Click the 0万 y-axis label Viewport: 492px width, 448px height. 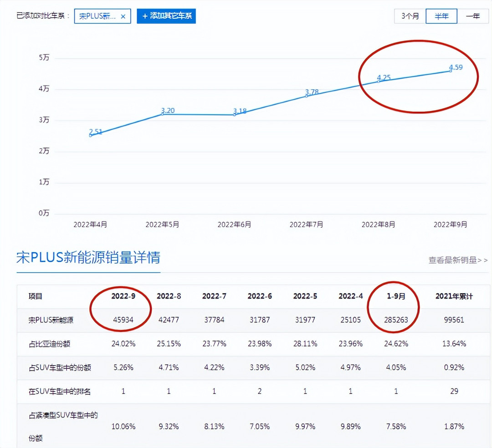(44, 213)
